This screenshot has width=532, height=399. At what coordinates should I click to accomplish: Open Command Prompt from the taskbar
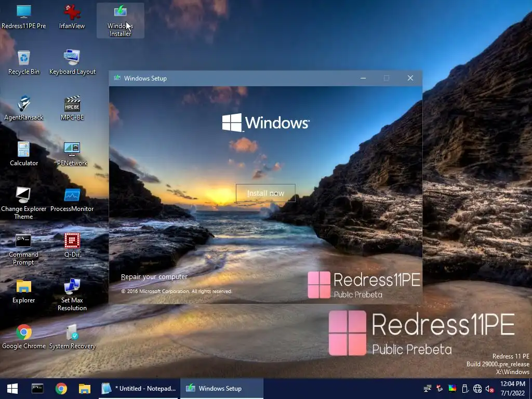click(37, 389)
